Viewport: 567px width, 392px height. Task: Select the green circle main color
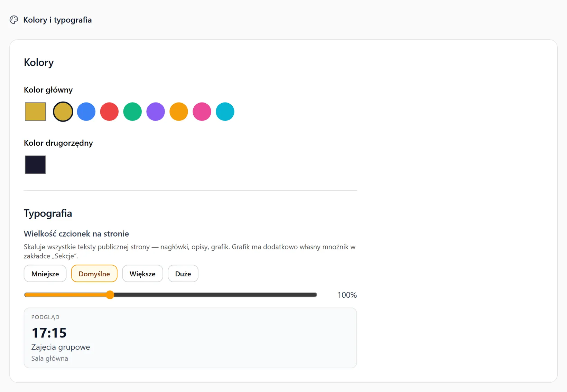click(132, 112)
